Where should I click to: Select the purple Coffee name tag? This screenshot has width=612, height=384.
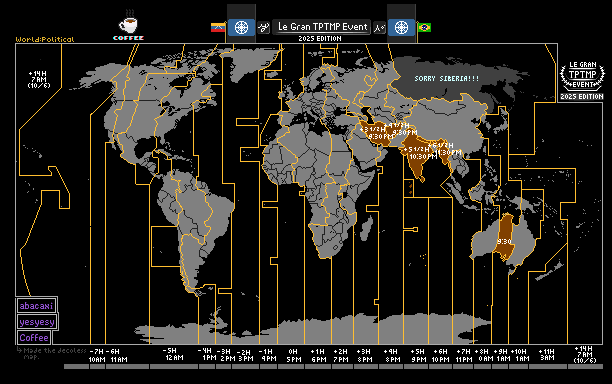tap(34, 338)
